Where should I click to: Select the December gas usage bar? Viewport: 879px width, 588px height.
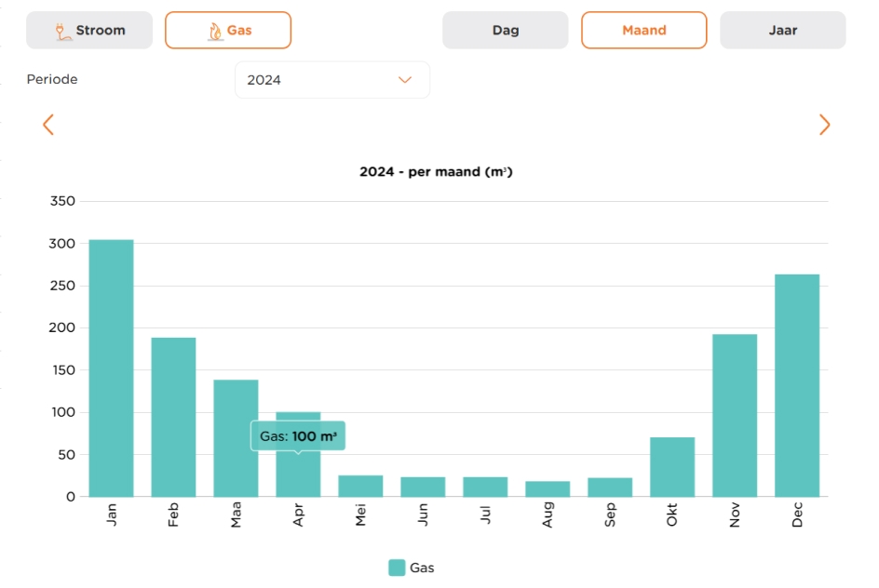[x=797, y=385]
